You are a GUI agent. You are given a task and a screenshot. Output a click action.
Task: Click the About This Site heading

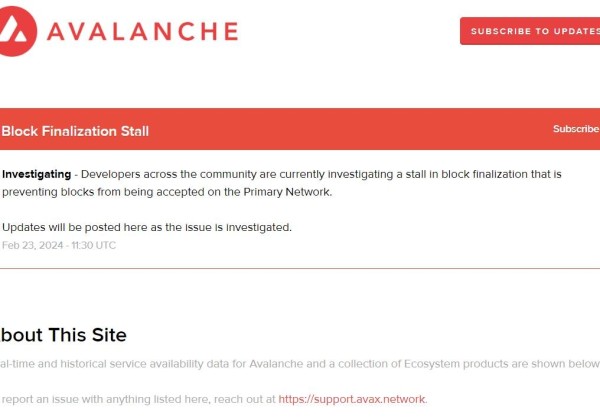click(x=63, y=335)
